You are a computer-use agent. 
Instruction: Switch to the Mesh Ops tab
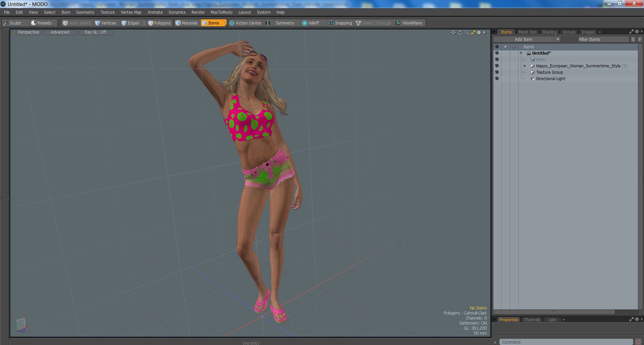pyautogui.click(x=528, y=32)
